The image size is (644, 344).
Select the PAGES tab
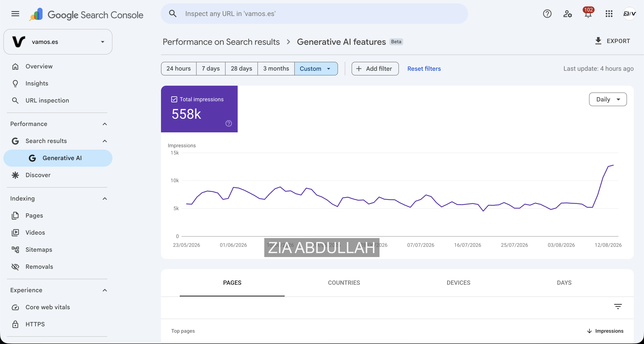click(x=232, y=283)
